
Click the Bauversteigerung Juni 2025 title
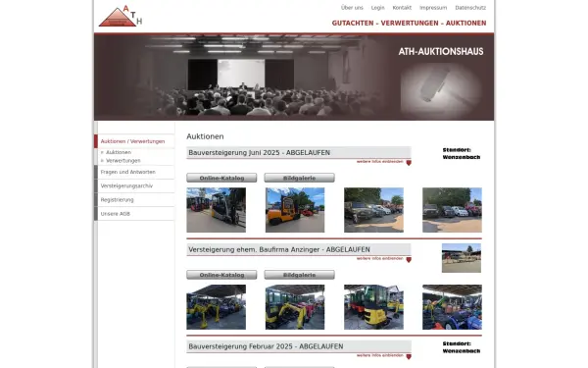[259, 152]
